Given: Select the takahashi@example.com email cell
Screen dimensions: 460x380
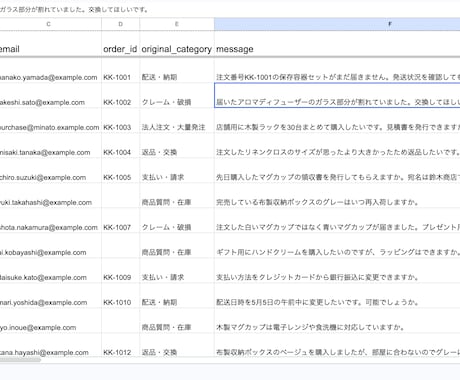Looking at the screenshot, I should [51, 196].
